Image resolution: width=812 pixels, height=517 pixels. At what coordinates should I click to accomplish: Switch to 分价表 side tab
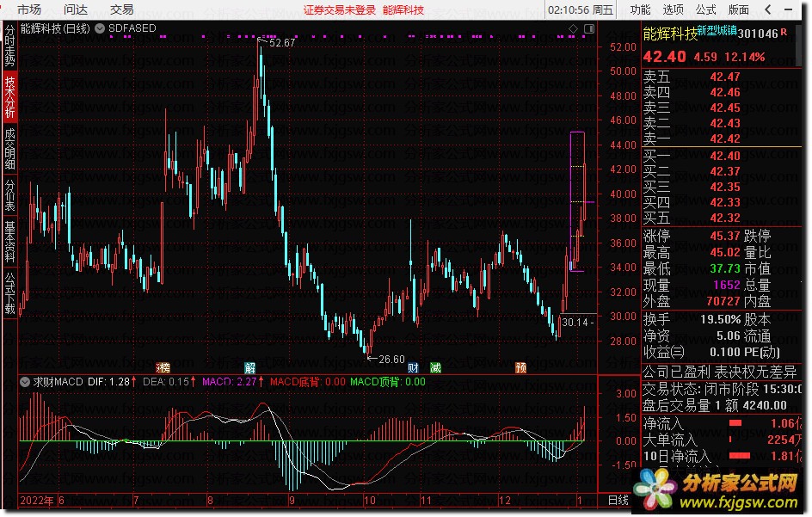pos(9,195)
